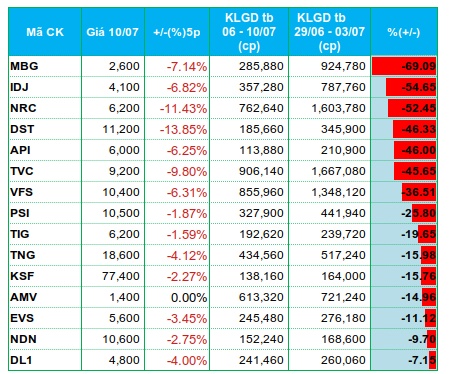Select the NDN -2.75% change cell
Viewport: 451px width, 374px height.
pyautogui.click(x=187, y=339)
